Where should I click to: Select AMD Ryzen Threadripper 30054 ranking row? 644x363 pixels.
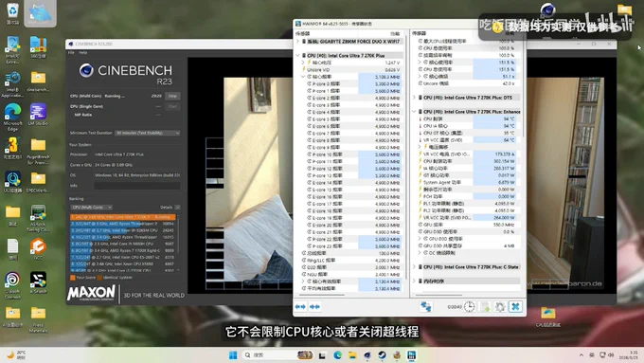tap(122, 224)
